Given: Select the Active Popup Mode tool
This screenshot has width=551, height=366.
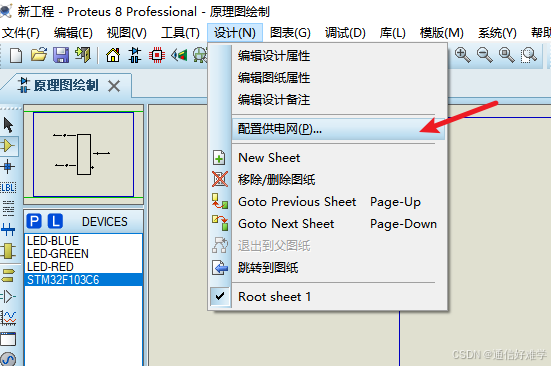Looking at the screenshot, I should [8, 339].
